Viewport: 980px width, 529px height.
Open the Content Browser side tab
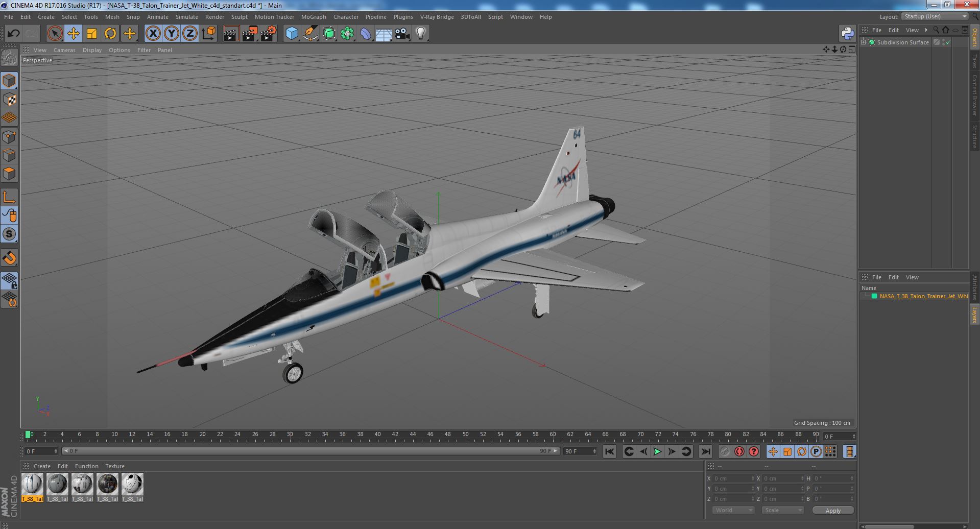974,95
